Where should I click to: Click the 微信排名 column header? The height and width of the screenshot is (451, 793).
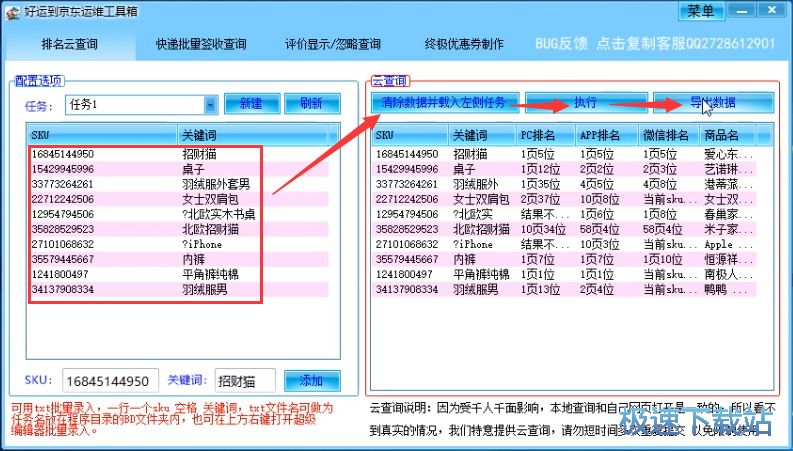(664, 135)
